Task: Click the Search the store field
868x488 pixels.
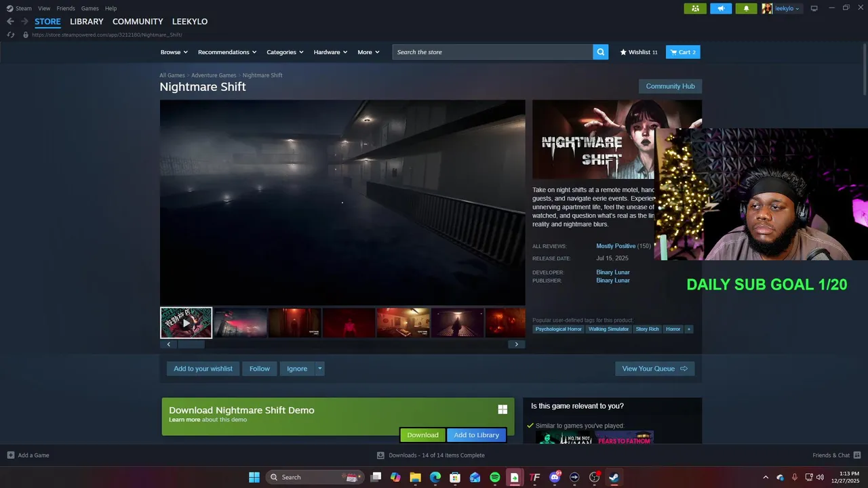Action: [x=492, y=52]
